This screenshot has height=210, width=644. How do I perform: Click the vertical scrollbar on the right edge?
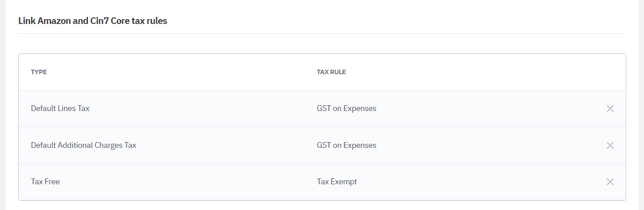pyautogui.click(x=641, y=105)
